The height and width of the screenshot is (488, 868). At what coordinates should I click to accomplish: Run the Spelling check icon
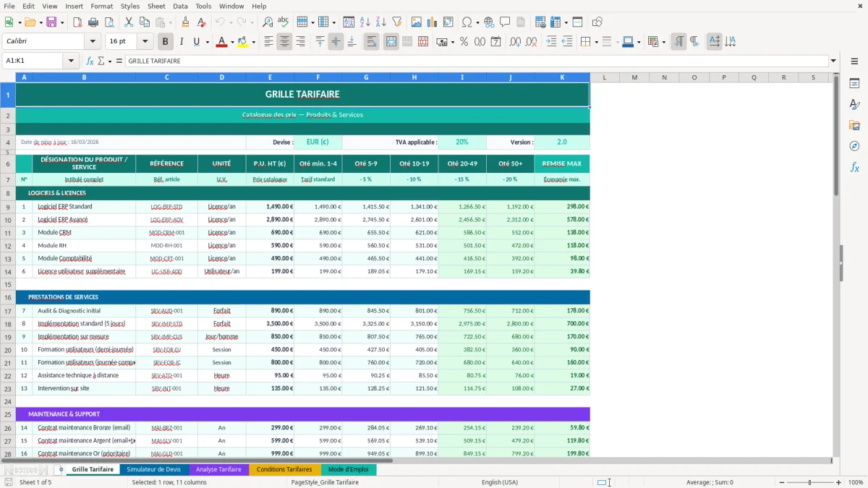(284, 22)
